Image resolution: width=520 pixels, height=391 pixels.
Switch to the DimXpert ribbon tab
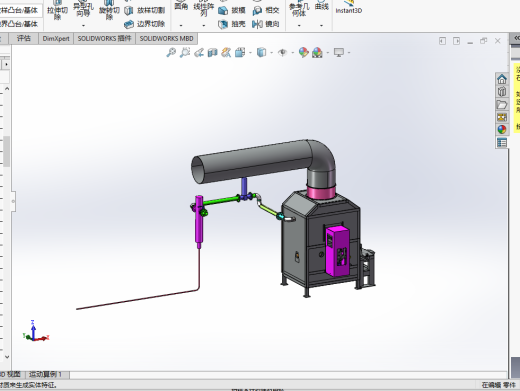click(56, 39)
